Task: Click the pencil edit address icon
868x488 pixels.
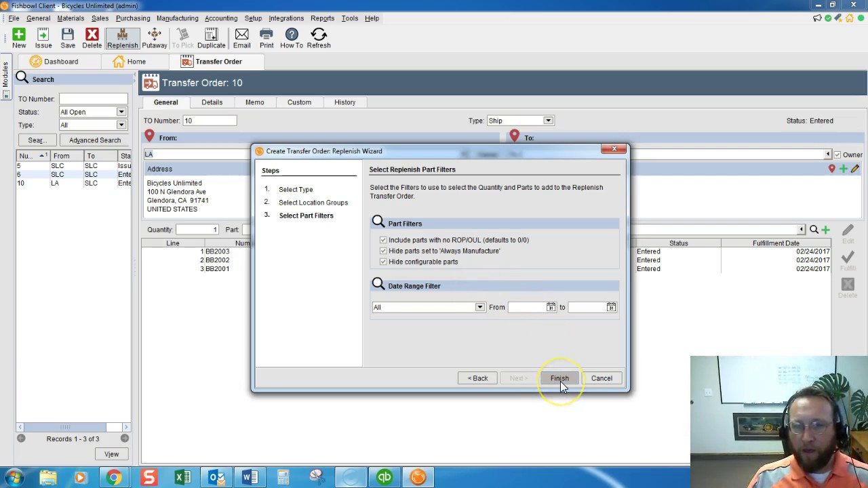Action: tap(854, 169)
